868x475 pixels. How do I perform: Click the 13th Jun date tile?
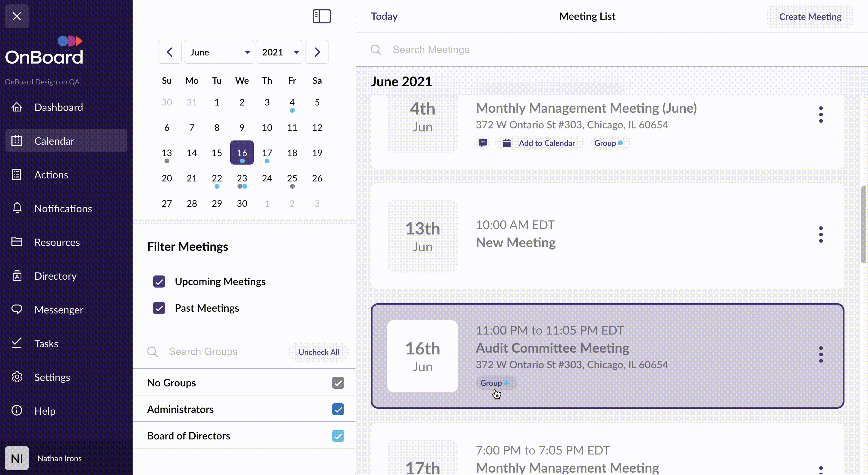pos(422,236)
